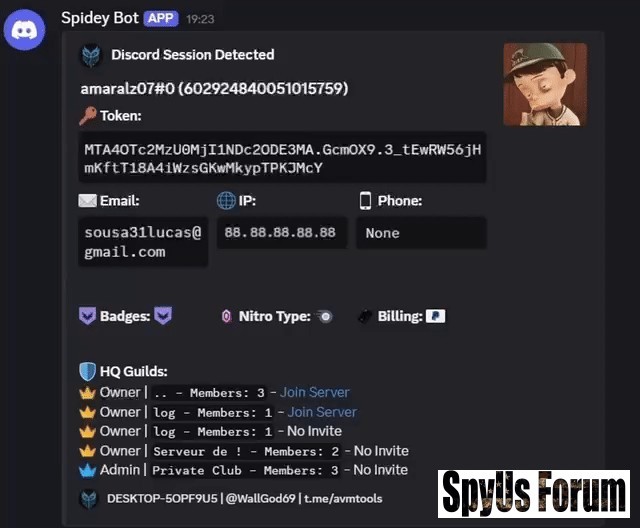Screen dimensions: 640x528
Task: Click the email address code block
Action: 143,242
